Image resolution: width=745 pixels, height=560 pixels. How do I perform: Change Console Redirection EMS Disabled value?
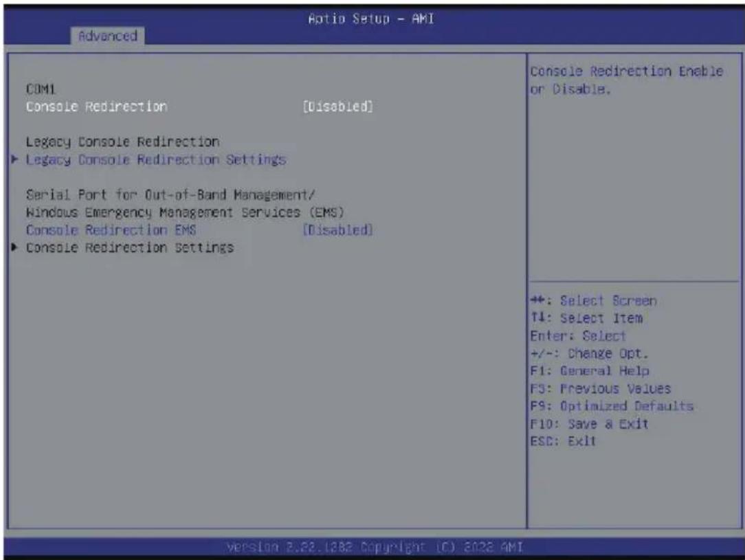click(338, 230)
